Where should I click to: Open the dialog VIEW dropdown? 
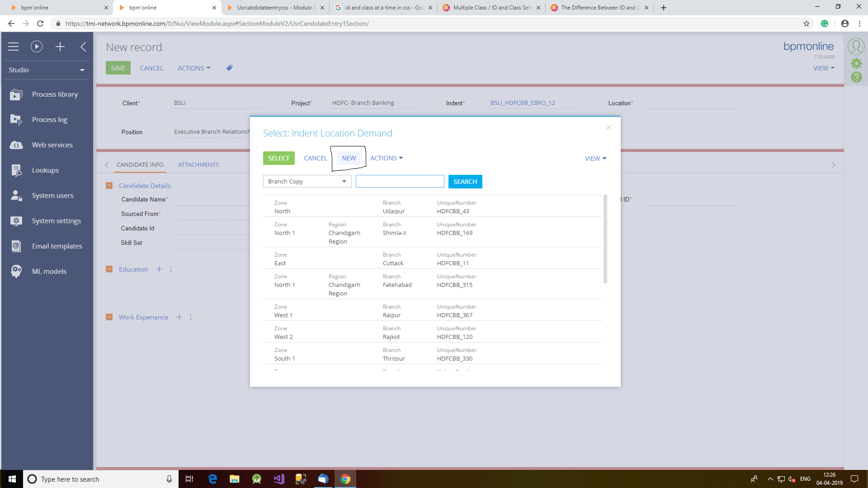595,159
